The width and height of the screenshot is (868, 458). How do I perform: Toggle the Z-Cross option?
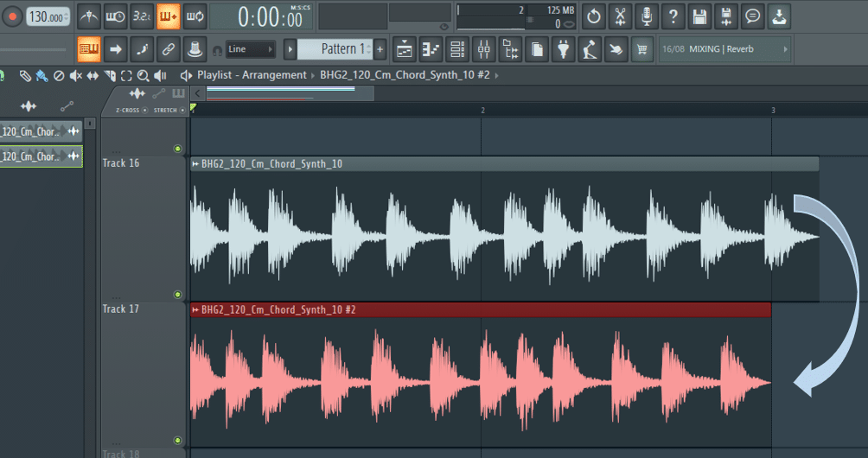[x=128, y=111]
